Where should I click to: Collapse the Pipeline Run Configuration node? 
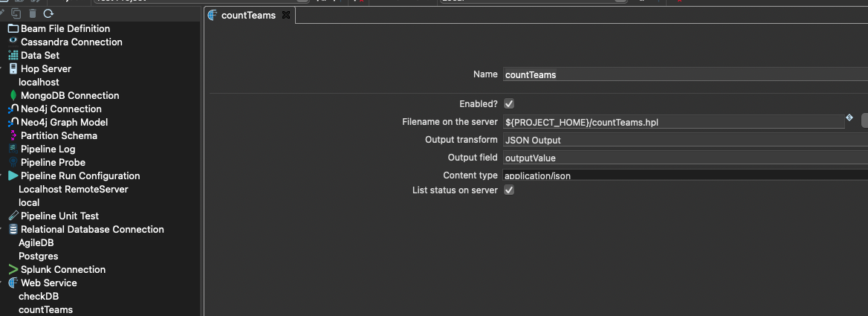(x=3, y=175)
